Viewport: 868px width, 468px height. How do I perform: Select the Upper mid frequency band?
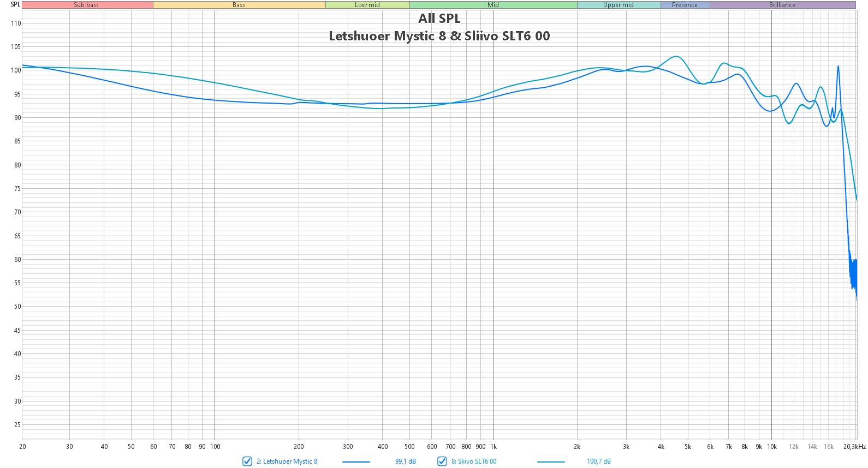[x=619, y=5]
